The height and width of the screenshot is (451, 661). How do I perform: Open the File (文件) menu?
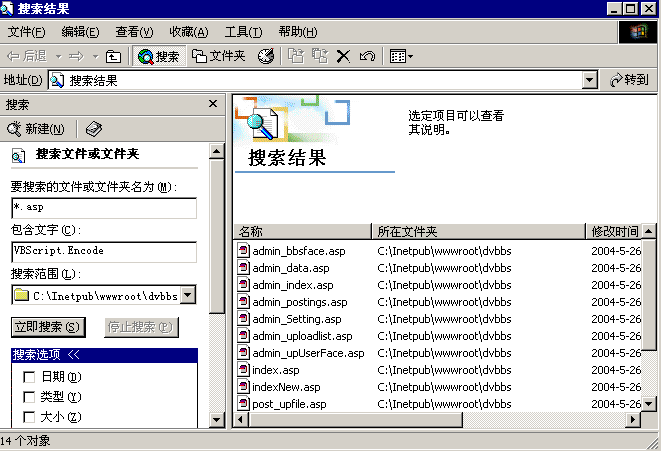point(26,32)
